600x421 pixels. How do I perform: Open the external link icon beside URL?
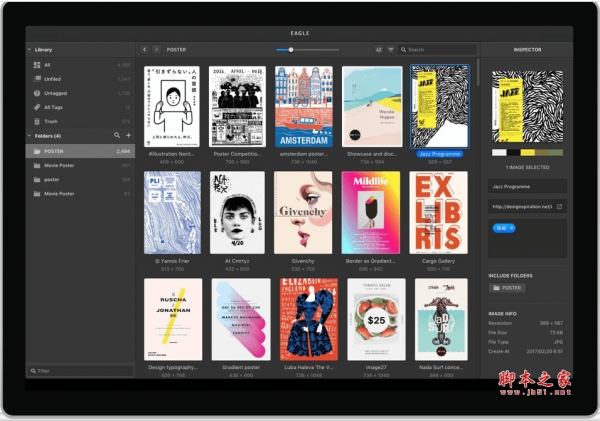point(559,207)
